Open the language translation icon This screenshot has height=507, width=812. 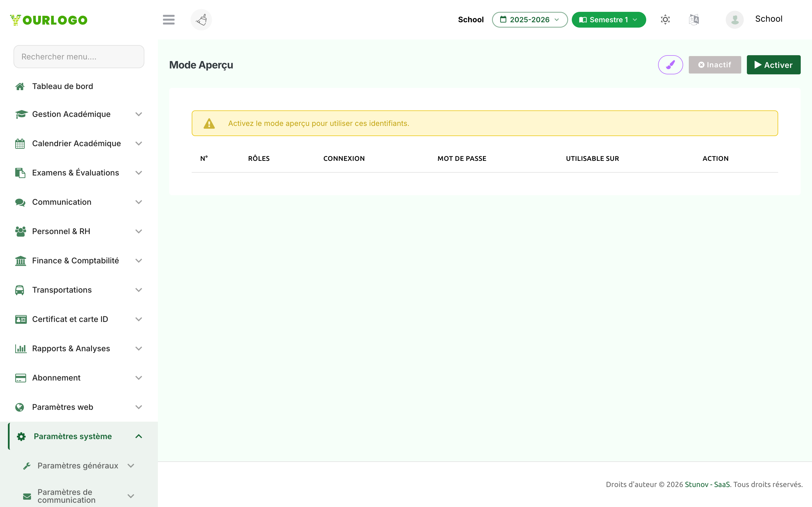tap(694, 20)
